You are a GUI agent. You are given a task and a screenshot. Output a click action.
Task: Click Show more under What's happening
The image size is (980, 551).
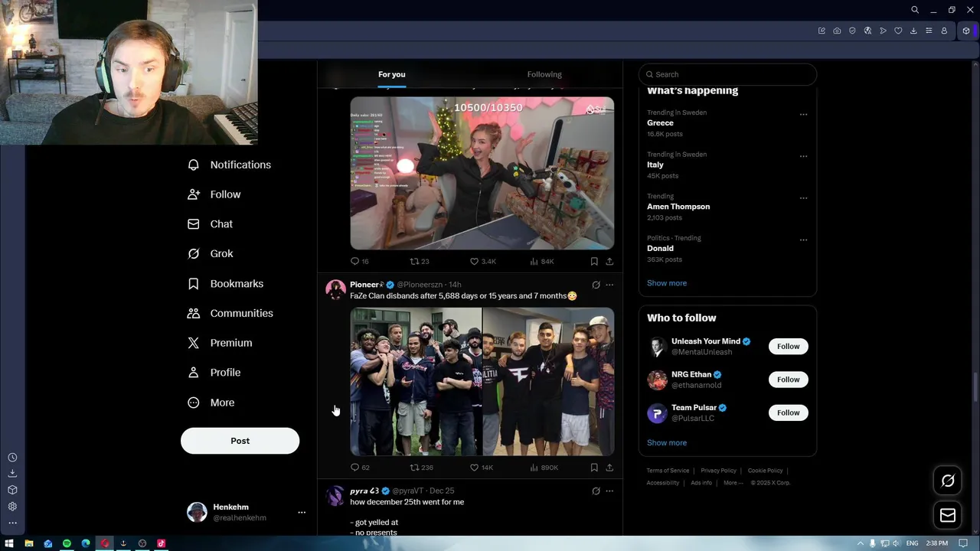coord(667,283)
